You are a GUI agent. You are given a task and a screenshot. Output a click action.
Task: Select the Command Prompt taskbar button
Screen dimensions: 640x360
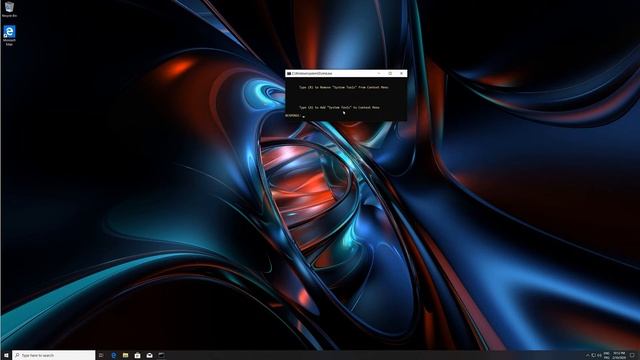(x=162, y=356)
